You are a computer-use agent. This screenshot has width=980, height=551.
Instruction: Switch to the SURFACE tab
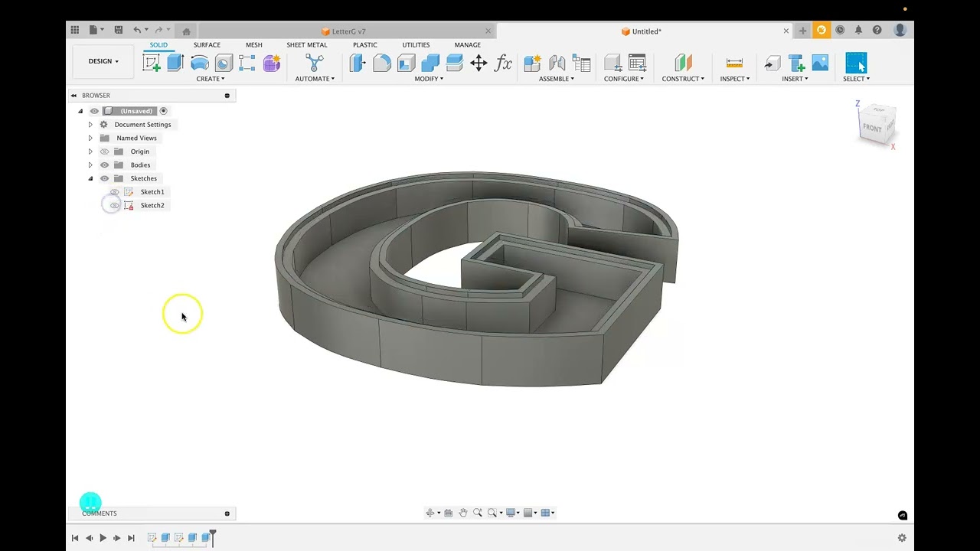click(207, 45)
